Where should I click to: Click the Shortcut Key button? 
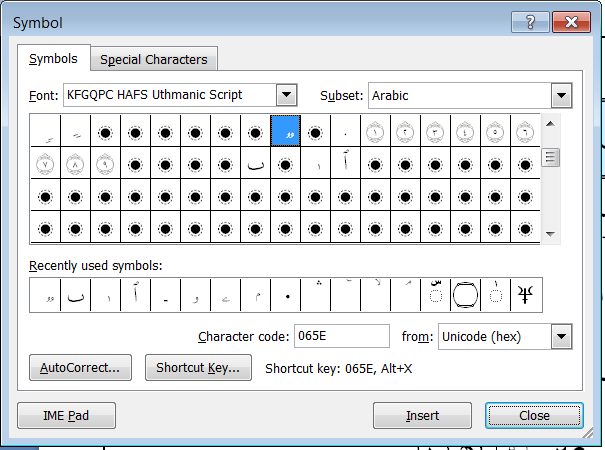point(199,367)
